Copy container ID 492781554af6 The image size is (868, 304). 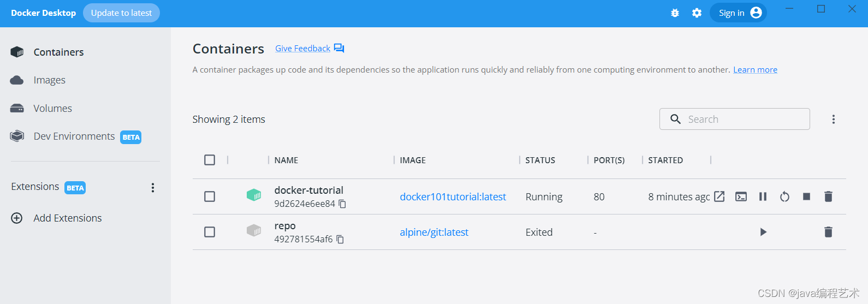click(x=340, y=240)
